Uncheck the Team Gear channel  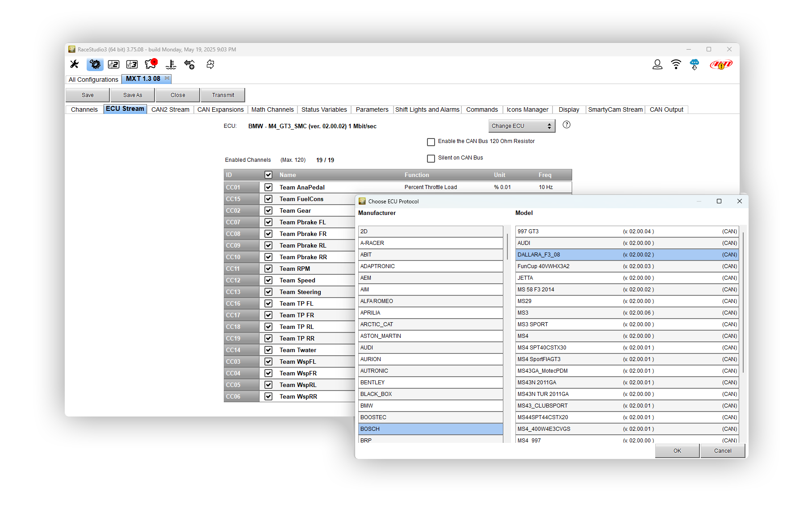point(268,210)
